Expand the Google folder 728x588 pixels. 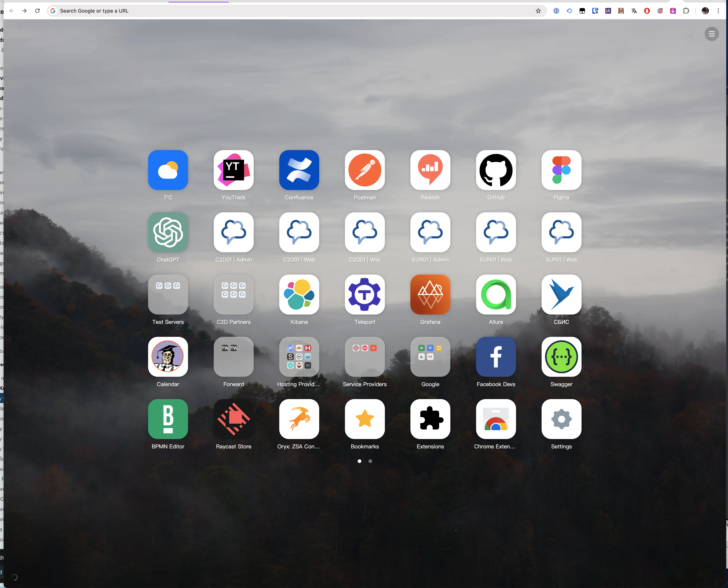pos(430,357)
